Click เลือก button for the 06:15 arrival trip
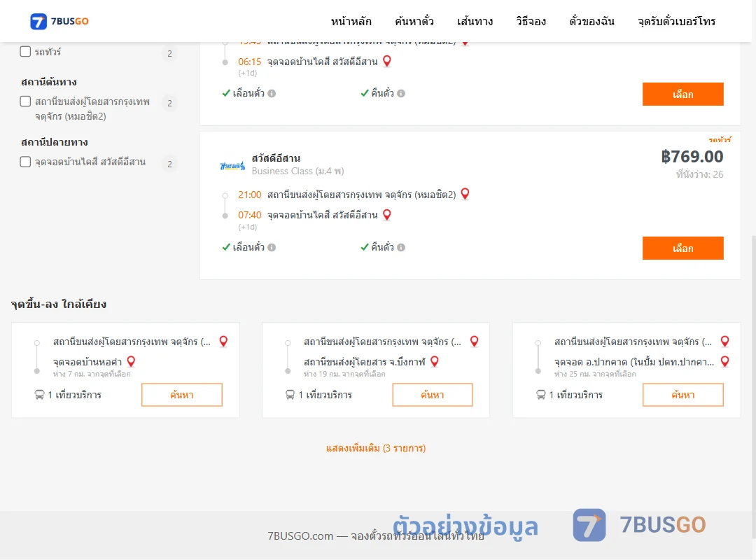This screenshot has height=560, width=756. [x=682, y=94]
